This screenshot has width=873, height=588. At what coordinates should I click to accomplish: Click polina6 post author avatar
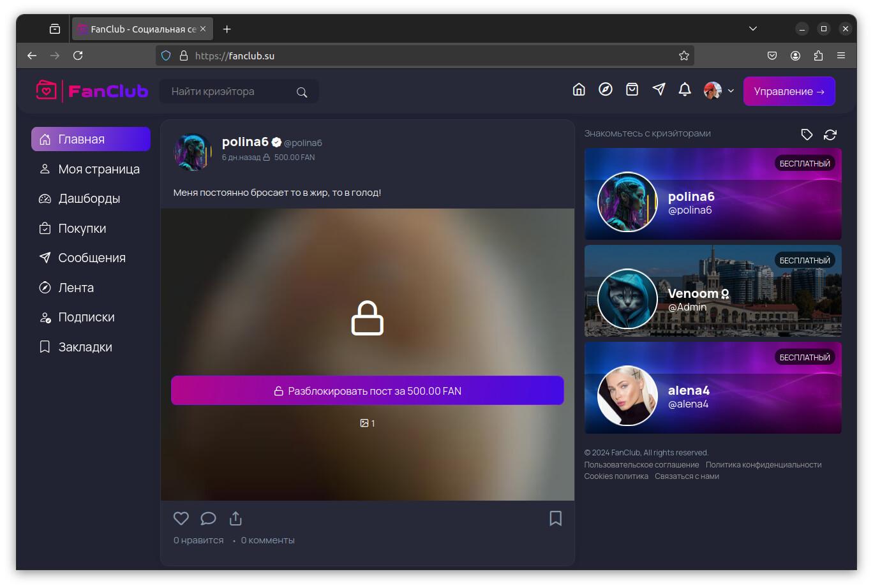click(193, 152)
